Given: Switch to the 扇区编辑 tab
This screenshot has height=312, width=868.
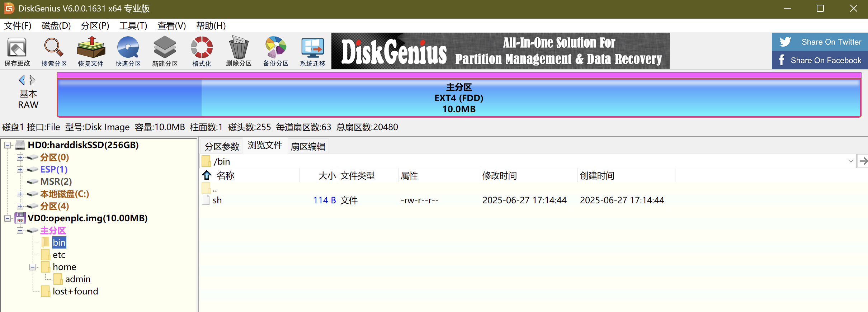Looking at the screenshot, I should click(x=308, y=146).
